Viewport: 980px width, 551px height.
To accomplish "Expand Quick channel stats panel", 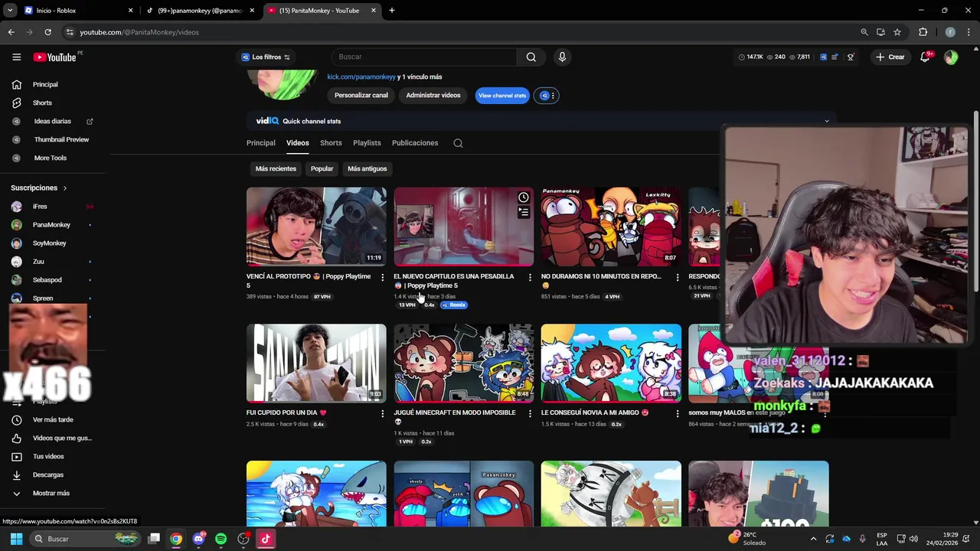I will coord(826,121).
